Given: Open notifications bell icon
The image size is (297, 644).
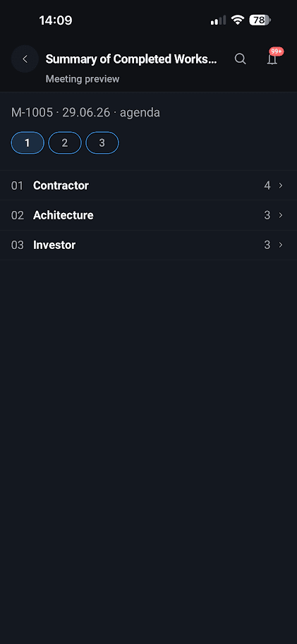Looking at the screenshot, I should [272, 59].
